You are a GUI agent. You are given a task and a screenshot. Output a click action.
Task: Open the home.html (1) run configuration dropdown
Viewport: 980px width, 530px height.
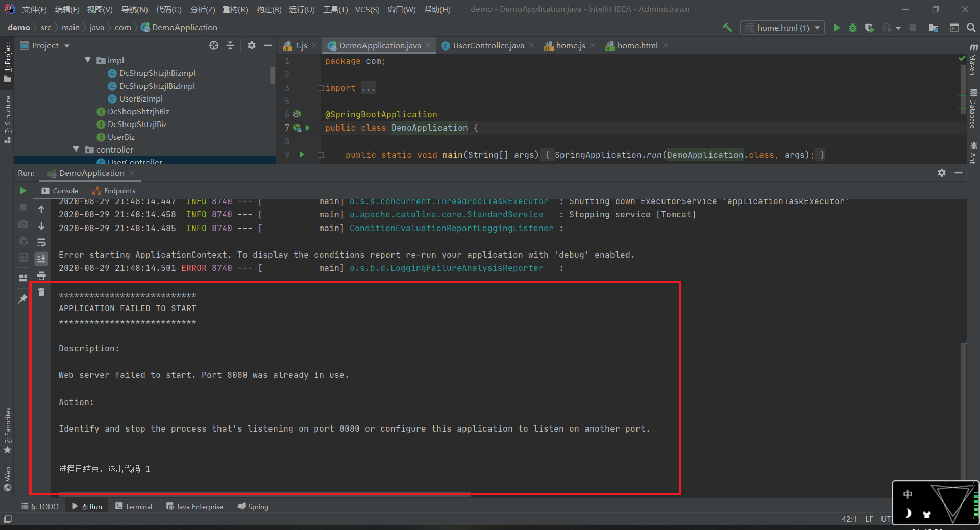[782, 28]
